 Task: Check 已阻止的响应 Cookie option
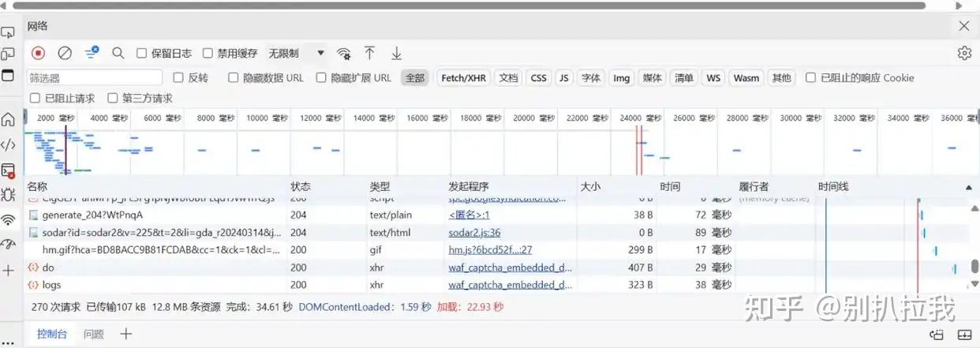pyautogui.click(x=810, y=77)
